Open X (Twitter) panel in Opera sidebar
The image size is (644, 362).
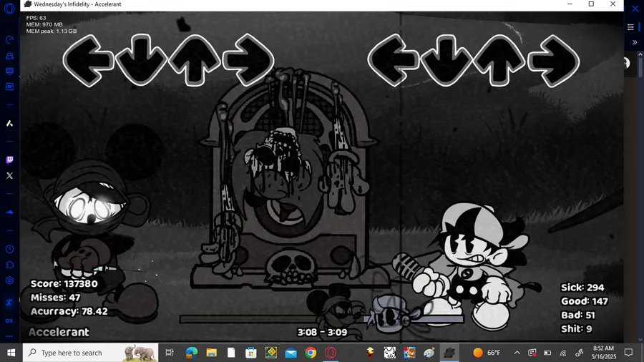coord(9,176)
